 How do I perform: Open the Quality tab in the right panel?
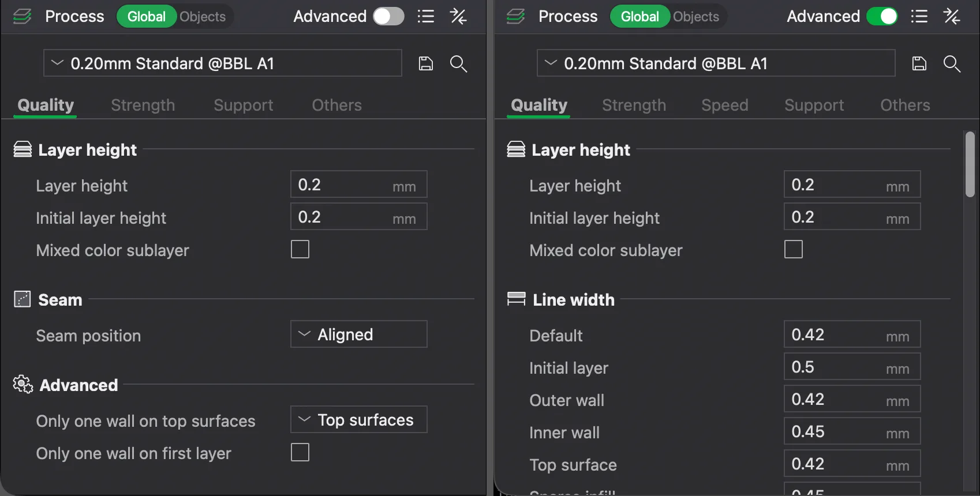tap(539, 105)
